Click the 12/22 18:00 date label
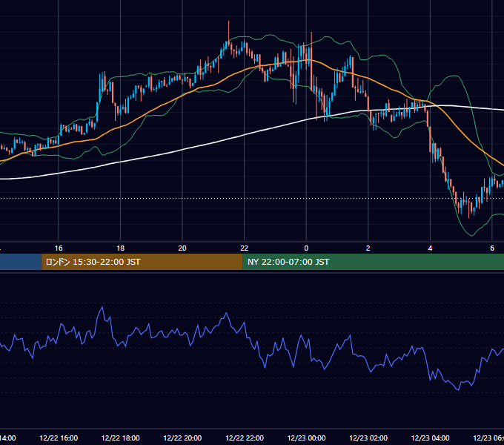Viewport: 504px width, 445px height. (x=121, y=438)
